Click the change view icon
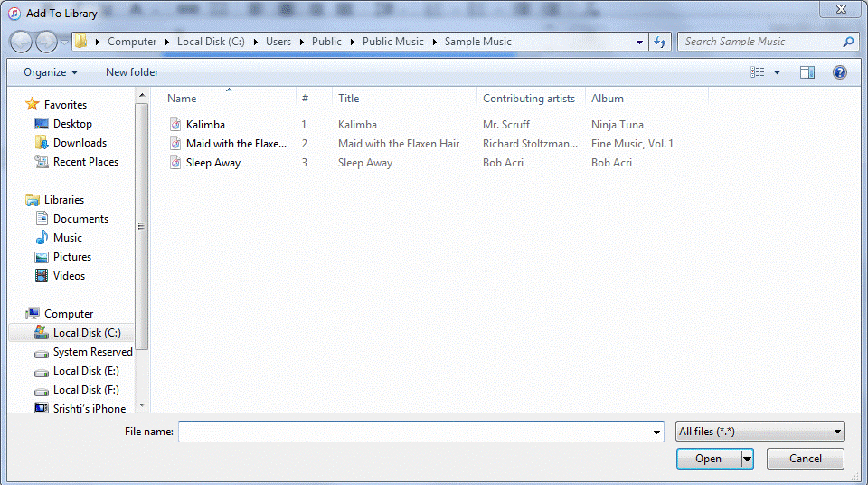The height and width of the screenshot is (485, 868). click(758, 72)
